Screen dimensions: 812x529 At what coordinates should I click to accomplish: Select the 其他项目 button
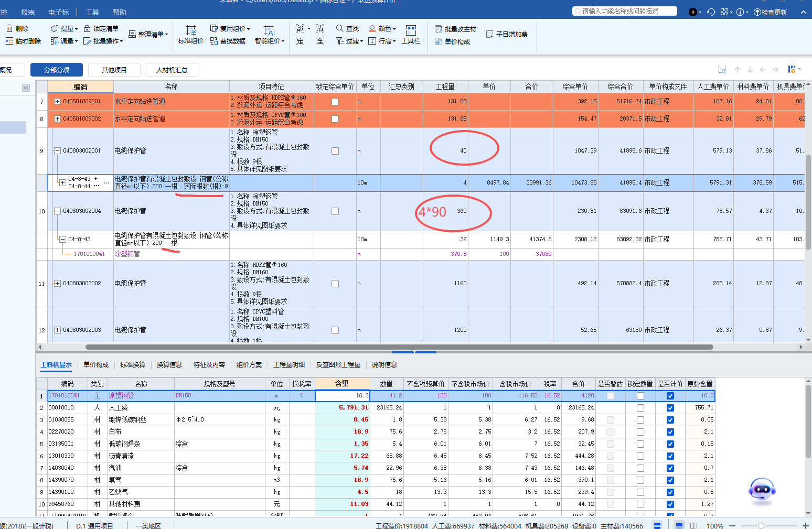pyautogui.click(x=114, y=70)
